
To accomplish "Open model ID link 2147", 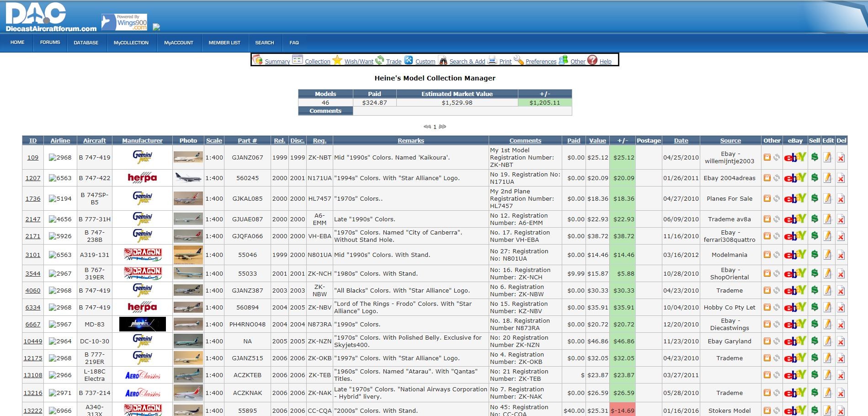I will 33,219.
